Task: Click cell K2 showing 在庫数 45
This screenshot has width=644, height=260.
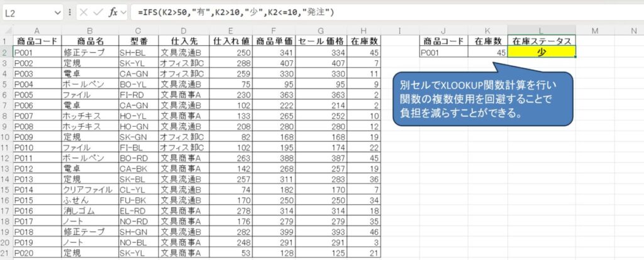Action: pos(487,52)
